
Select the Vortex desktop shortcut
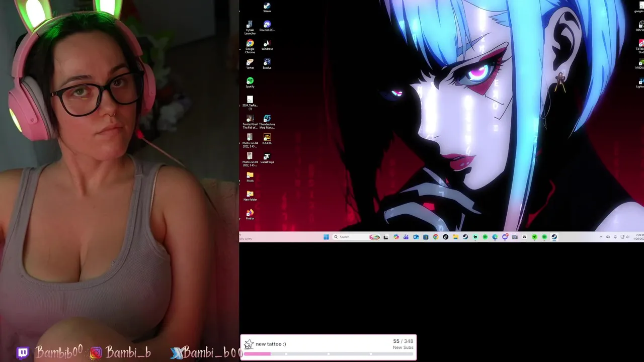(250, 64)
